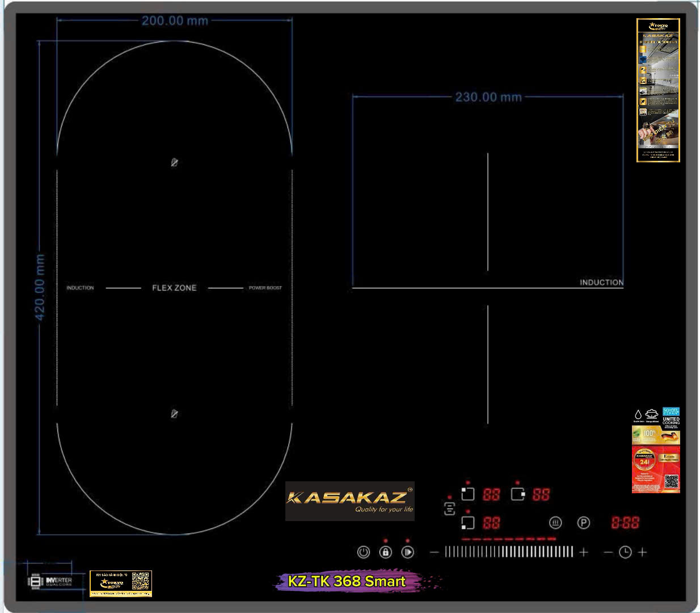Click the KZ-TK 368 Smart model label

point(347,581)
